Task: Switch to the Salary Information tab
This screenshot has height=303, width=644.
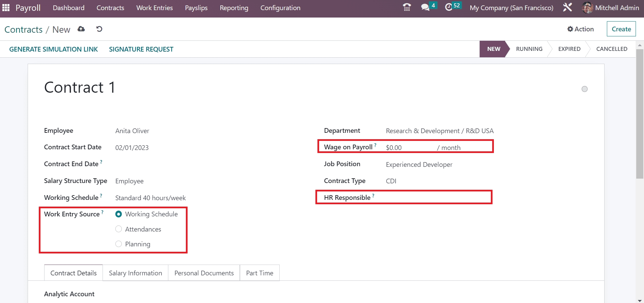Action: pos(135,273)
